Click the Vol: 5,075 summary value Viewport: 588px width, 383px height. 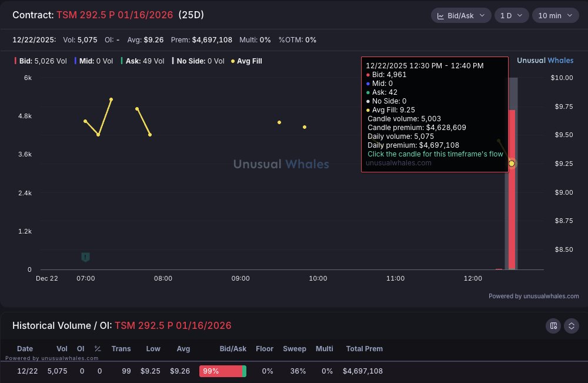[x=80, y=40]
